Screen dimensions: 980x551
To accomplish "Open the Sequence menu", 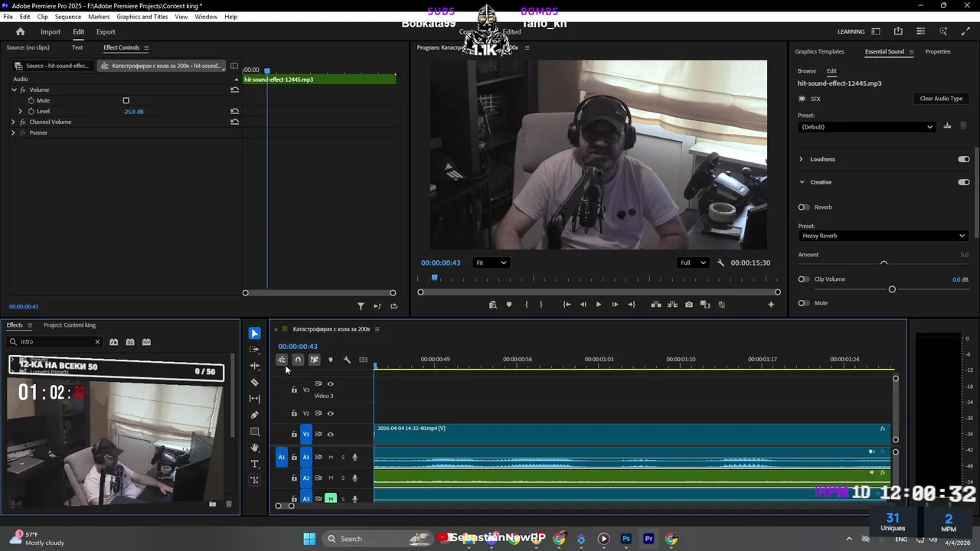I will coord(68,17).
